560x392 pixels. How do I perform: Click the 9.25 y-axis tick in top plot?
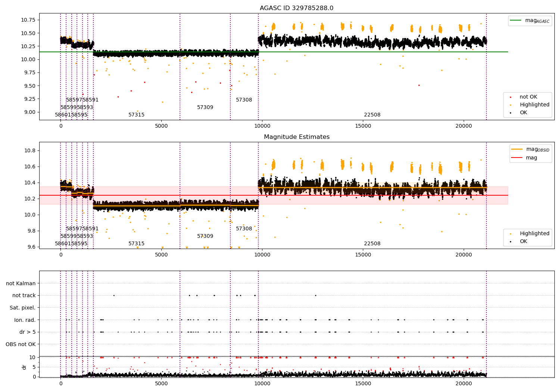point(29,99)
